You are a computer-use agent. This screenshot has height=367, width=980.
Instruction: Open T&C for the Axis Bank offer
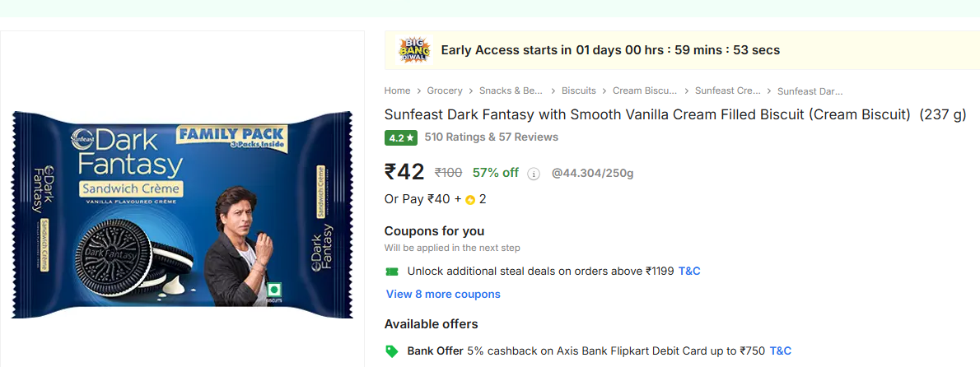pyautogui.click(x=780, y=351)
